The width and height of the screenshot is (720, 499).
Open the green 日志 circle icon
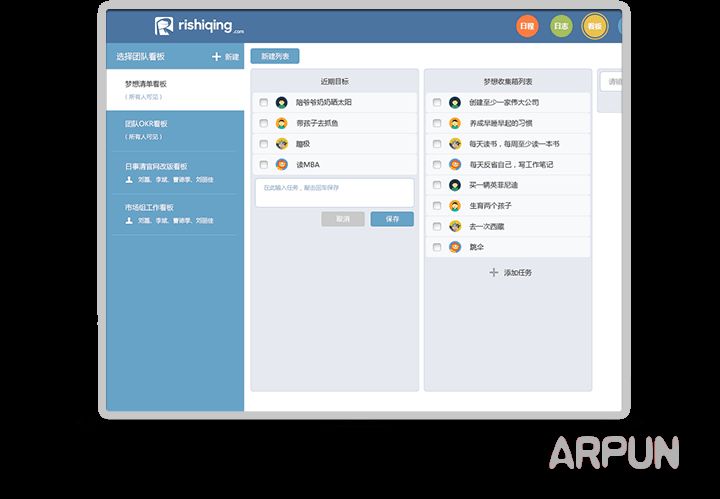point(561,27)
